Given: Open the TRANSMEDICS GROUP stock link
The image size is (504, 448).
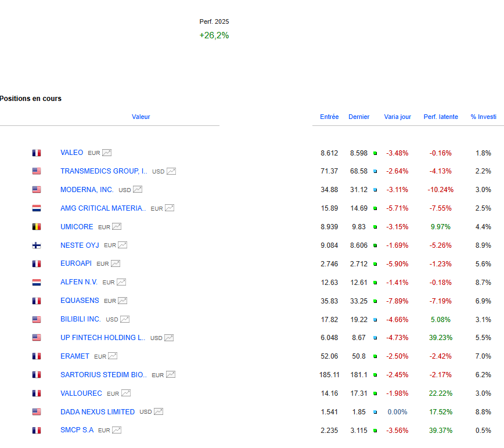Looking at the screenshot, I should tap(103, 171).
